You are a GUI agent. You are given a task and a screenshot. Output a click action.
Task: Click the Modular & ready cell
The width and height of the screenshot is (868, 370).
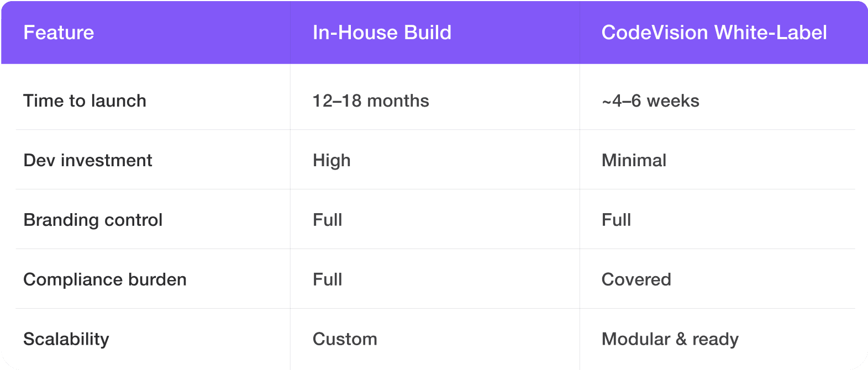(670, 339)
